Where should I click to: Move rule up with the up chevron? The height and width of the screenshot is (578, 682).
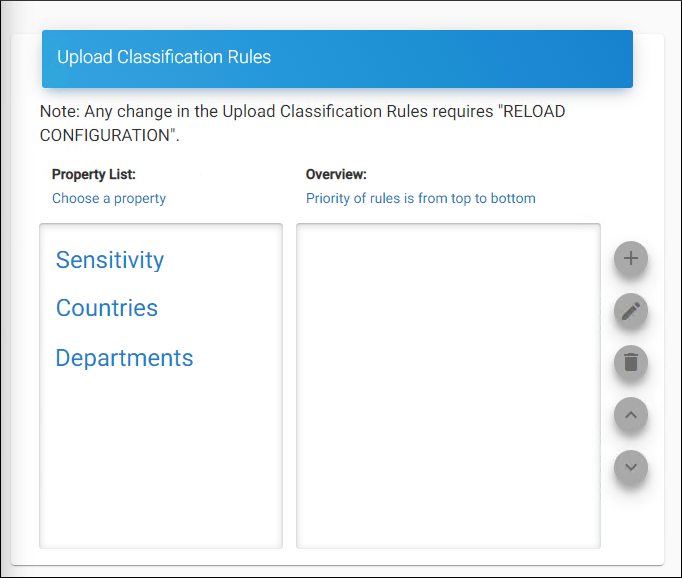tap(630, 414)
